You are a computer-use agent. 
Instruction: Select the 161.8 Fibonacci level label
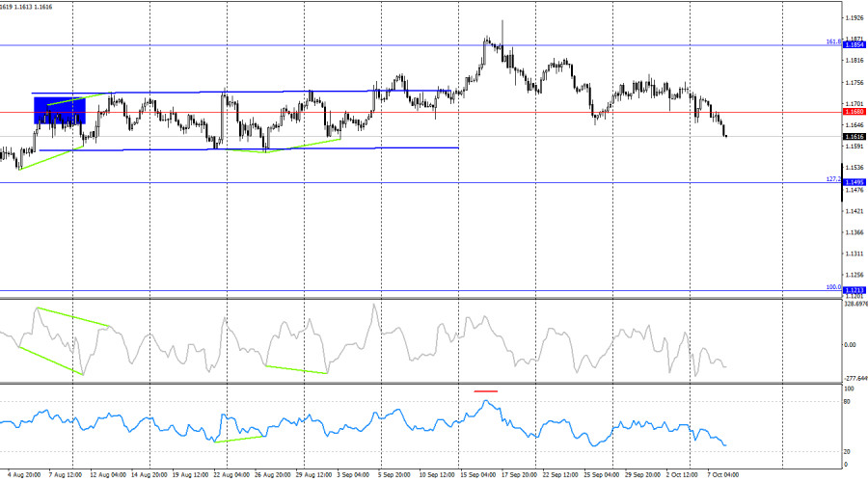[833, 42]
